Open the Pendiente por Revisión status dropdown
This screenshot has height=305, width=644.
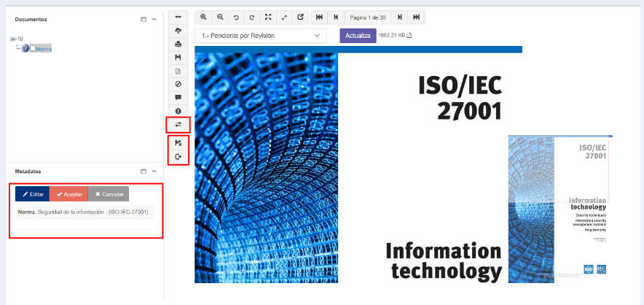click(x=260, y=35)
